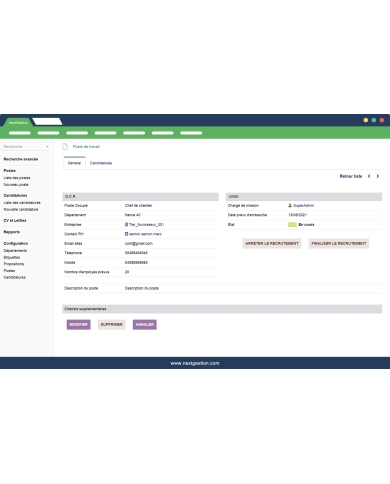Open the Tier_fournisseur_001 company link

[147, 224]
